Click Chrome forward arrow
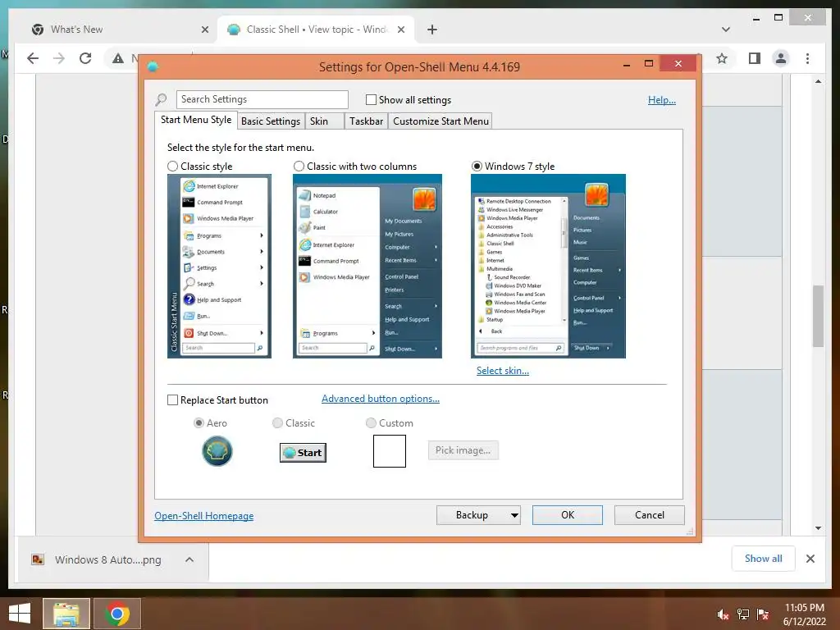The image size is (840, 630). click(59, 58)
